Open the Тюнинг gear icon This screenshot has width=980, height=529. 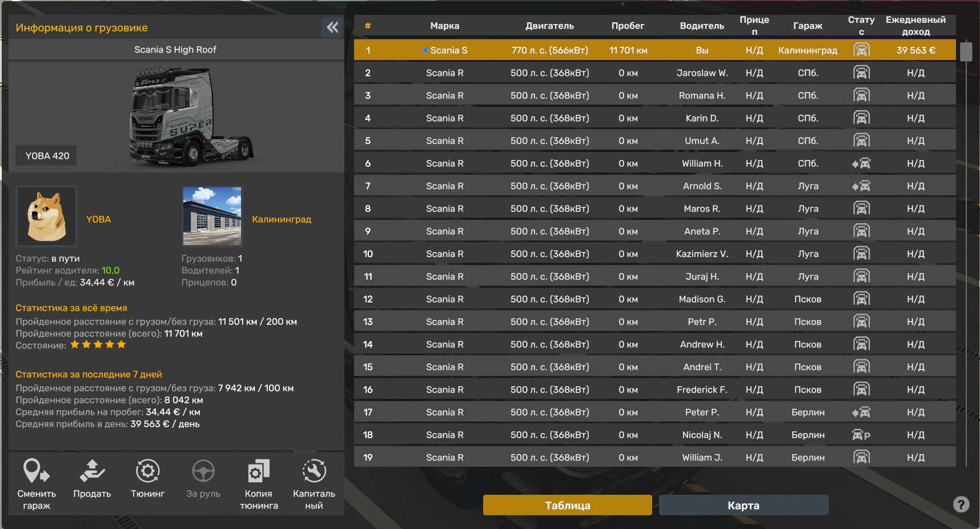click(147, 471)
